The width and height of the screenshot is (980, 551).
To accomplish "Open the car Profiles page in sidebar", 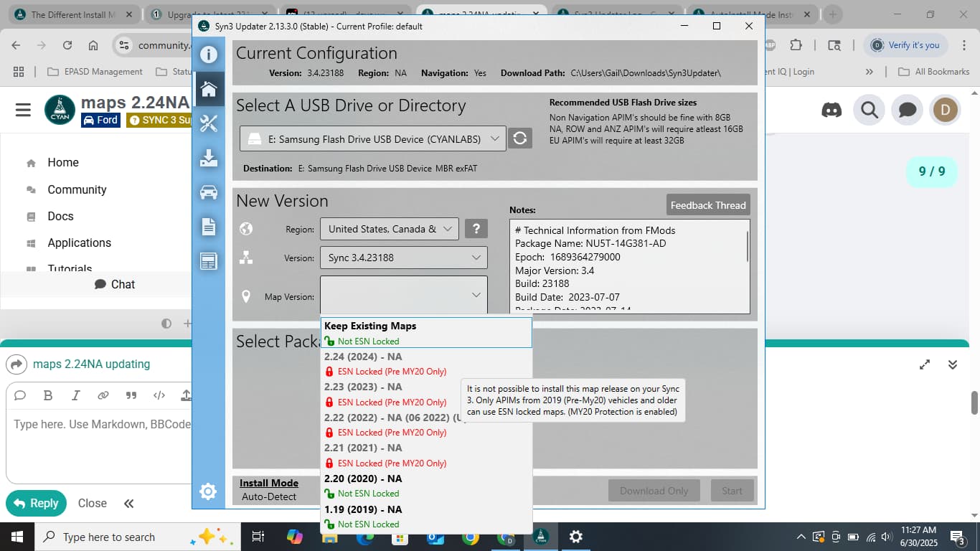I will coord(208,192).
